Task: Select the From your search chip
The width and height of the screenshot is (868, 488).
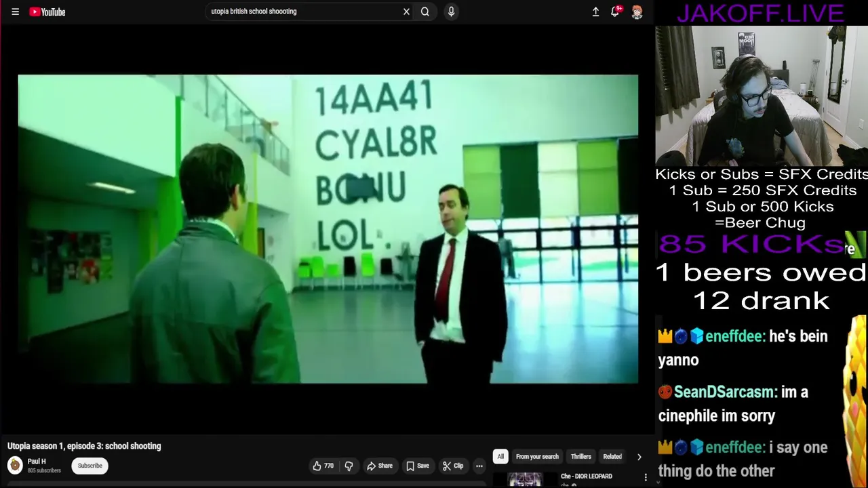Action: point(537,457)
